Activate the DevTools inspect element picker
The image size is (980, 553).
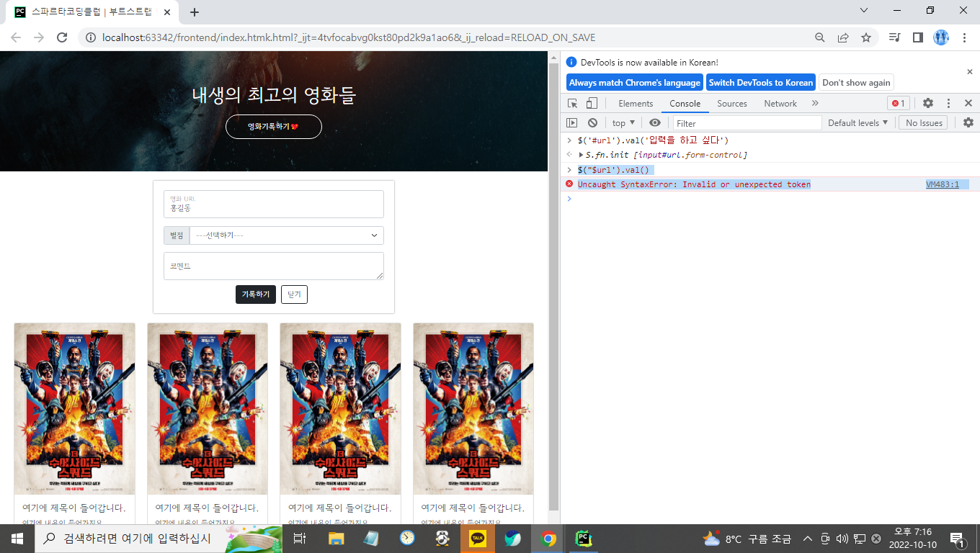[573, 104]
